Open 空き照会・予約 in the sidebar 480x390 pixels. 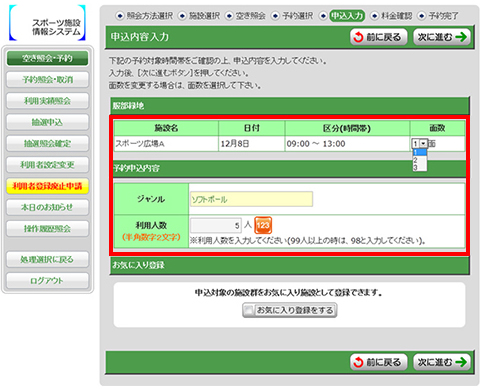pos(47,58)
